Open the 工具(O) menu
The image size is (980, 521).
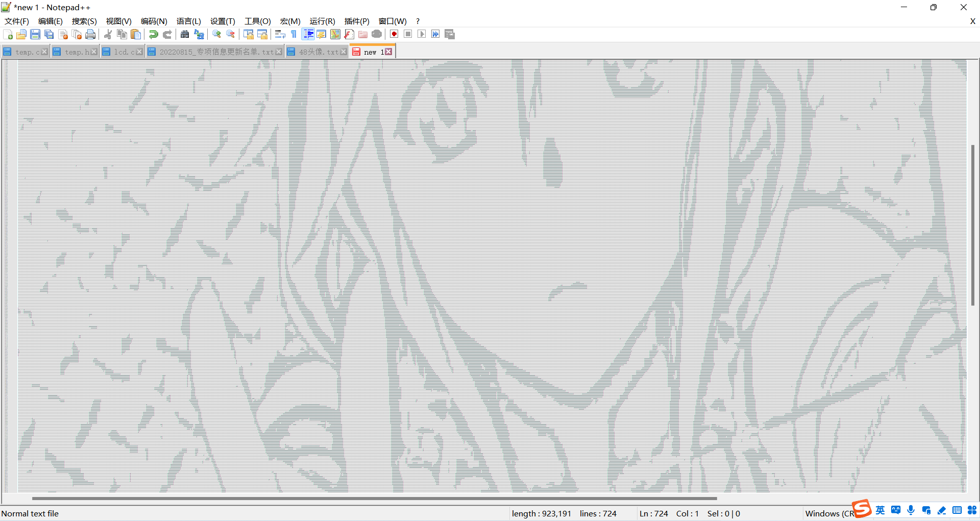click(258, 21)
